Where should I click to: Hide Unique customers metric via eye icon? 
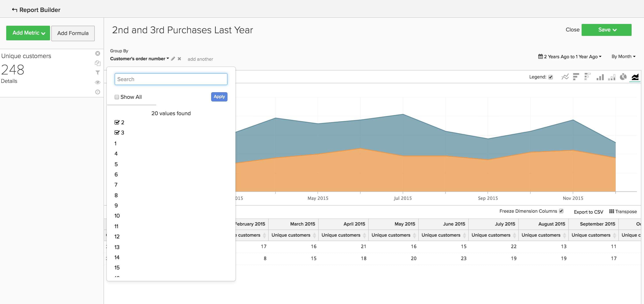click(98, 82)
